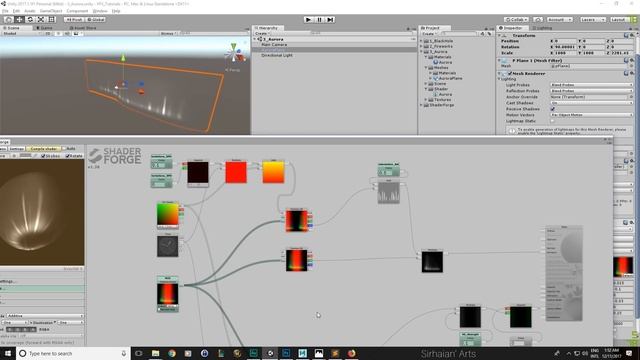Switch to the Lighting tab
The height and width of the screenshot is (360, 640).
[543, 28]
